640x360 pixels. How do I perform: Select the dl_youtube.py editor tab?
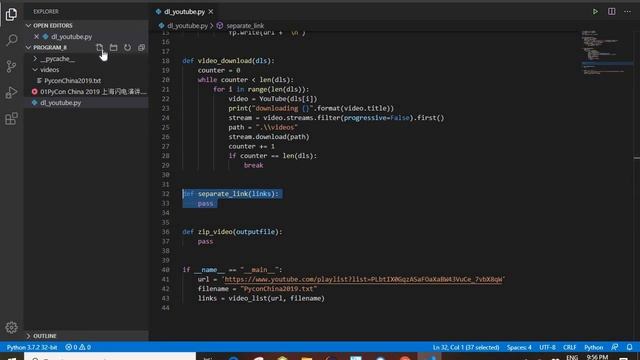[x=184, y=12]
